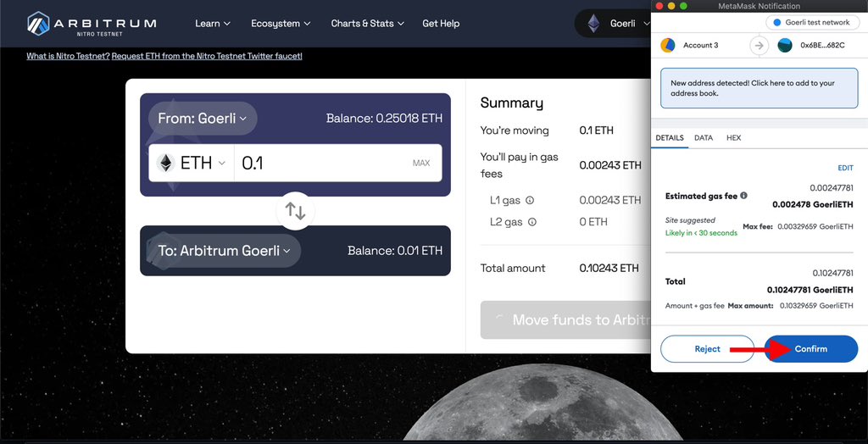Open the 'What is Nitro Testnet?' link
The image size is (868, 444).
(68, 56)
